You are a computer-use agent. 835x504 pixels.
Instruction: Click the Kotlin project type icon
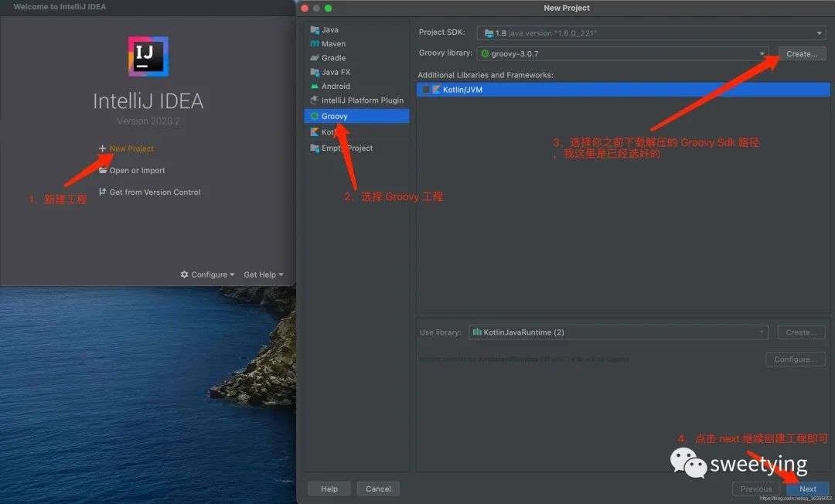pyautogui.click(x=315, y=132)
